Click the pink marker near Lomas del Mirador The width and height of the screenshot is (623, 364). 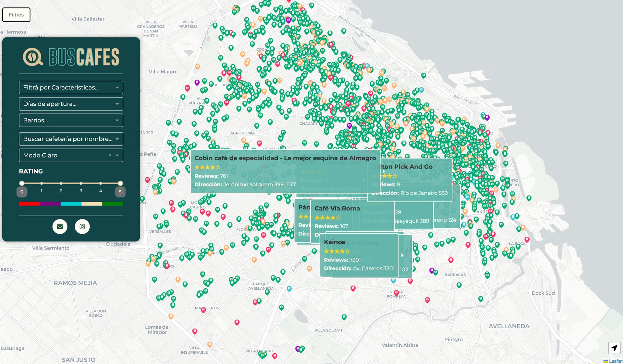pyautogui.click(x=195, y=332)
